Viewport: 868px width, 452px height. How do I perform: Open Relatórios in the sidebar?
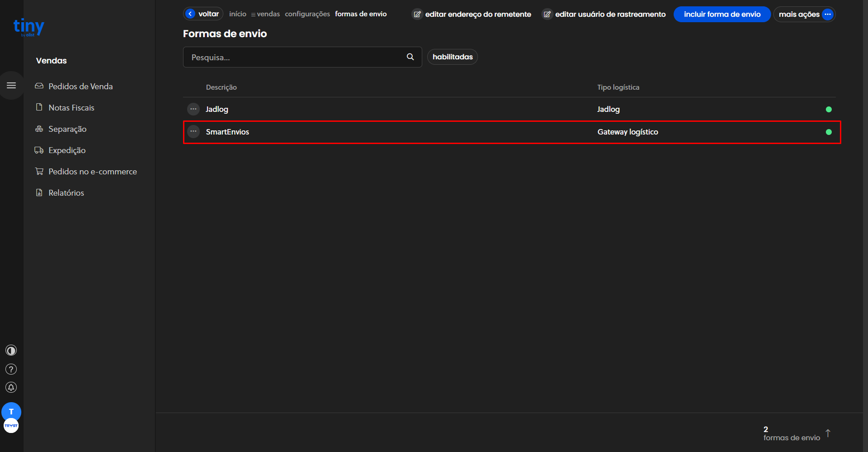click(66, 192)
